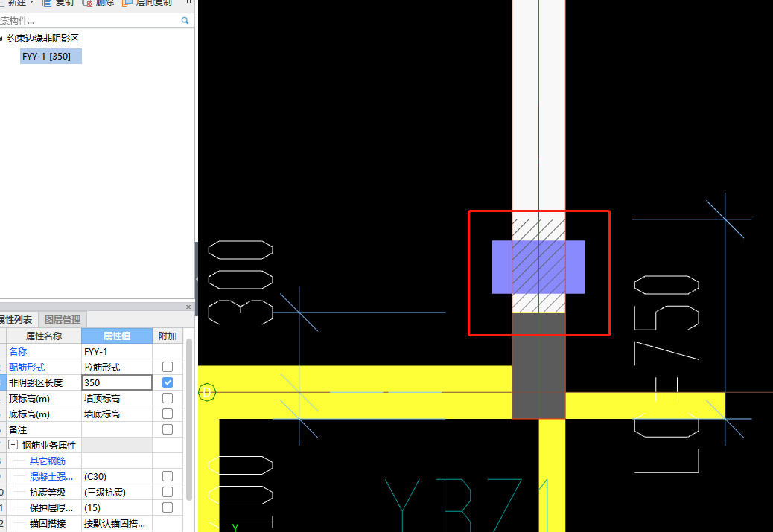
Task: Click the 墙底标高 value cell
Action: (x=117, y=414)
